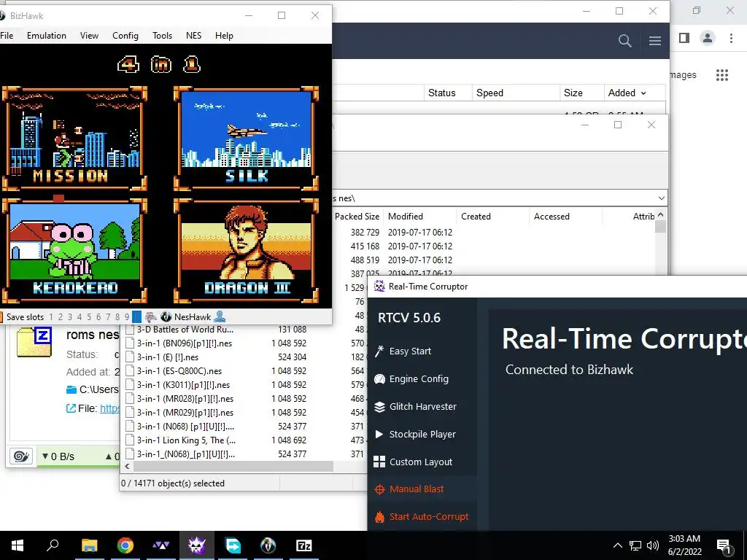Open the NES menu in BizHawk

(x=193, y=36)
